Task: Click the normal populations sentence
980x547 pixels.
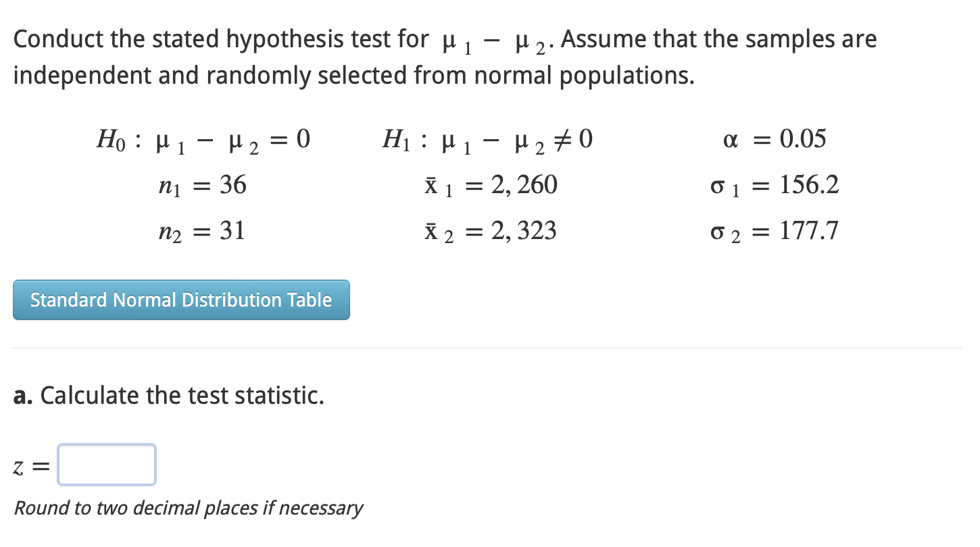Action: (x=351, y=75)
